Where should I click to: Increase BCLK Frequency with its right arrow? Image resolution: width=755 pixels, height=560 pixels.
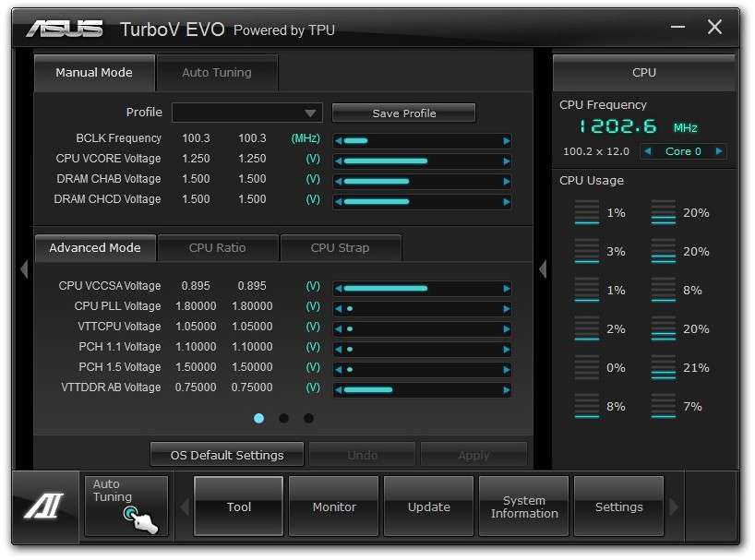(x=506, y=141)
